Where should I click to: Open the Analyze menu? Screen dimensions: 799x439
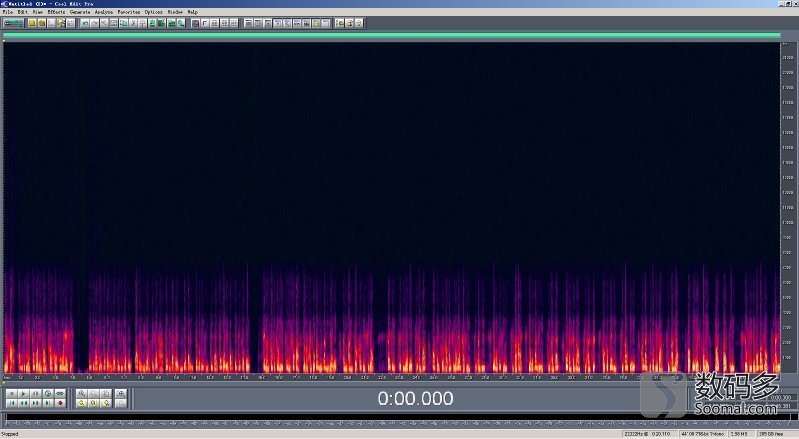pos(104,12)
